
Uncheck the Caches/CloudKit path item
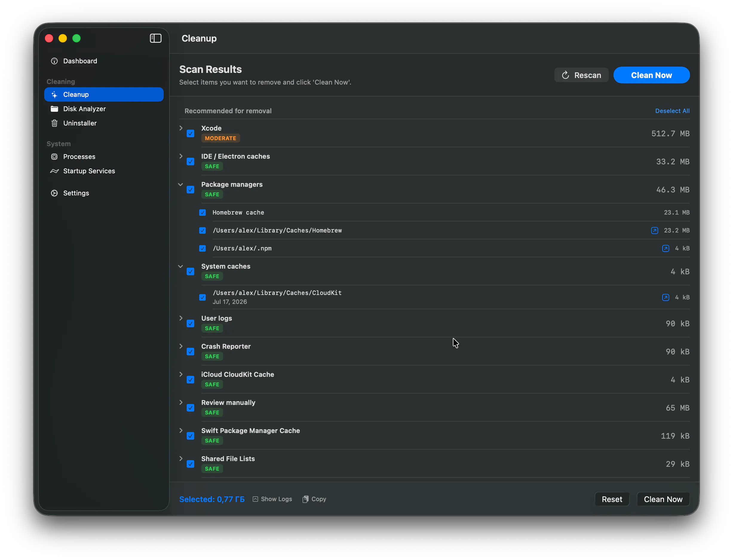[x=203, y=297]
